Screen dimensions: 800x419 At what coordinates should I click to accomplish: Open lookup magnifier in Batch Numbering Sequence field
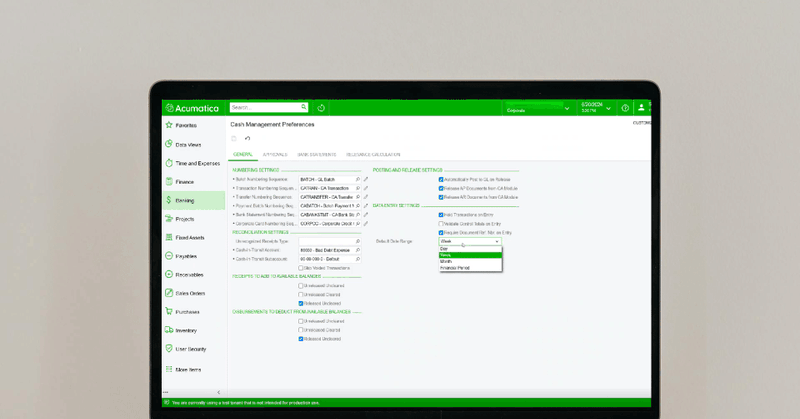pyautogui.click(x=358, y=180)
